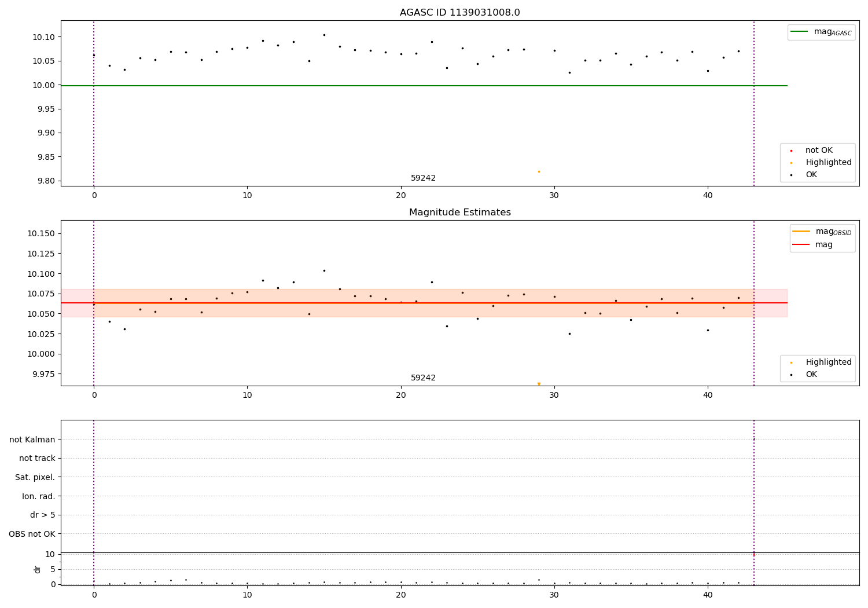
Task: Click the "9.975" y-axis tick label
Action: coord(43,375)
